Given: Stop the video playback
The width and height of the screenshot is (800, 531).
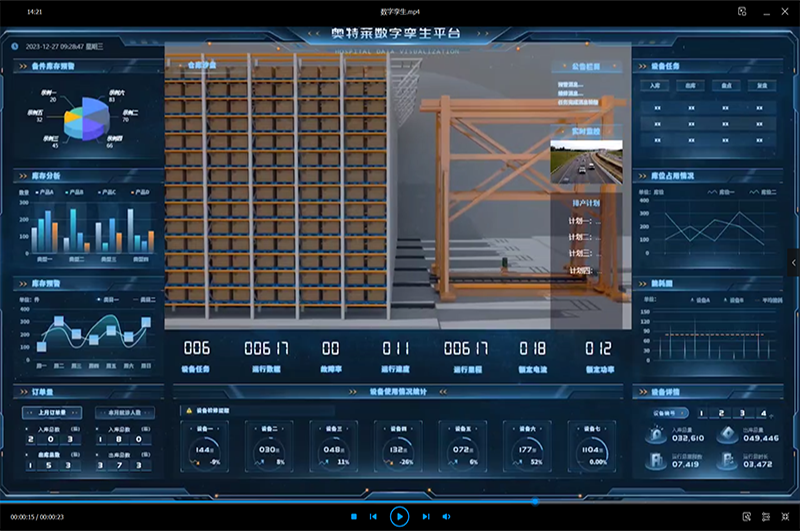Looking at the screenshot, I should coord(354,516).
